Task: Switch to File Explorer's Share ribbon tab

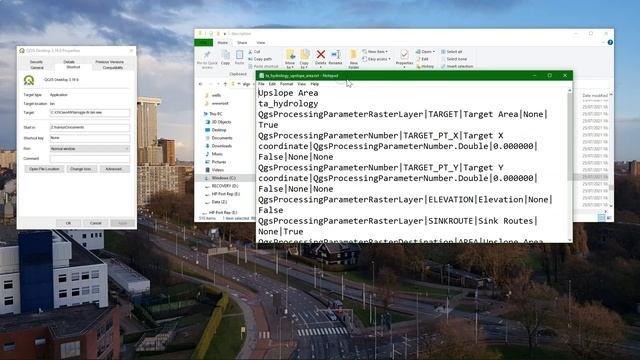Action: coord(242,42)
